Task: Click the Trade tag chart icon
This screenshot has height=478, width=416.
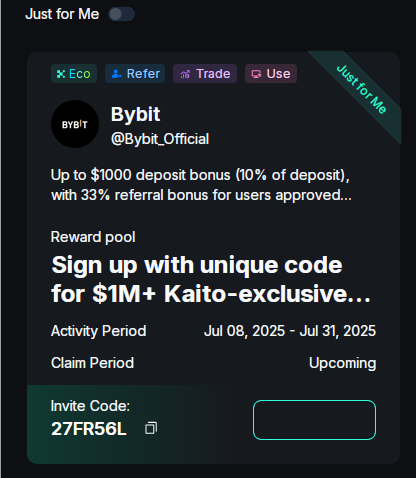Action: tap(185, 74)
